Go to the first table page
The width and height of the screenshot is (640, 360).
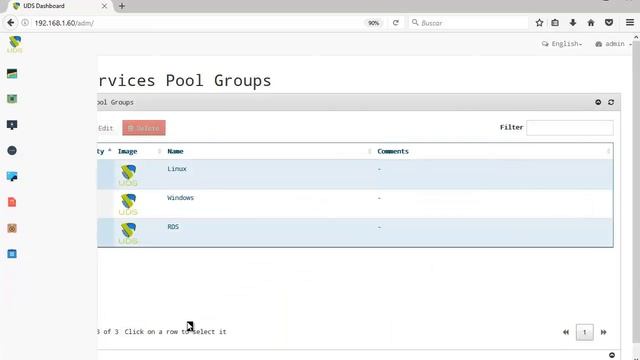pyautogui.click(x=566, y=332)
